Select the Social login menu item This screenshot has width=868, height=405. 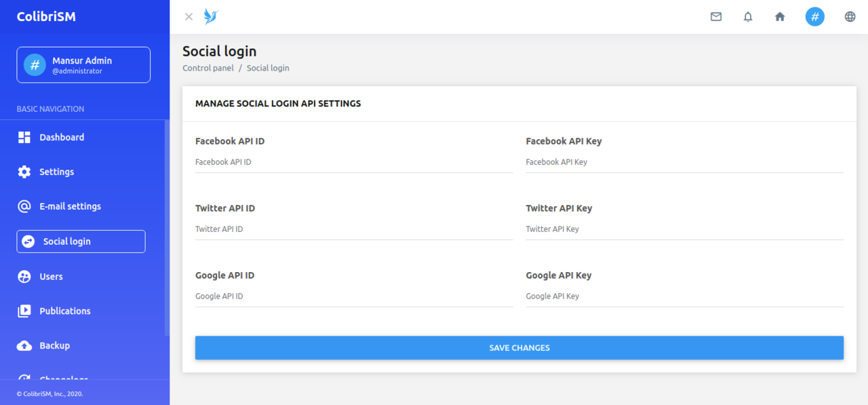(x=81, y=242)
